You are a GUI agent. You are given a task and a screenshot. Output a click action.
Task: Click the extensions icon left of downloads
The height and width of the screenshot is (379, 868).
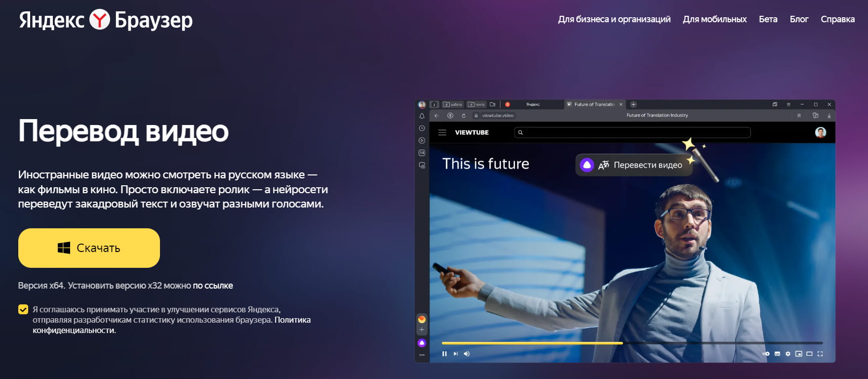click(x=816, y=116)
